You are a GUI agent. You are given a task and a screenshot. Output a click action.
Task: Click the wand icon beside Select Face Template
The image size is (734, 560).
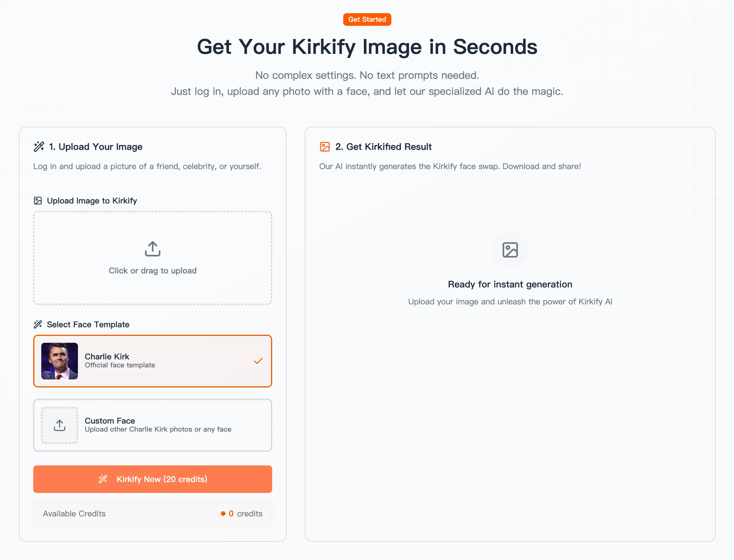[38, 324]
